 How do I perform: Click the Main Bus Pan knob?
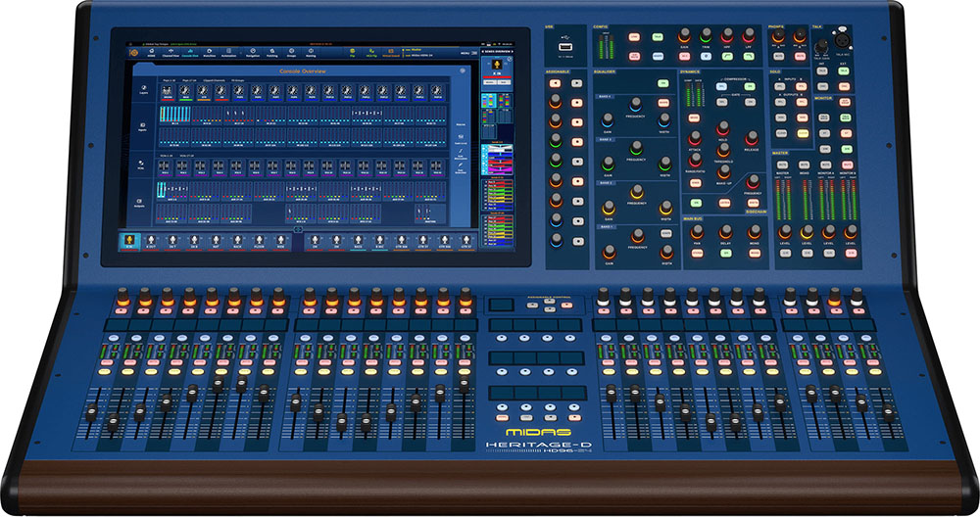click(x=697, y=232)
